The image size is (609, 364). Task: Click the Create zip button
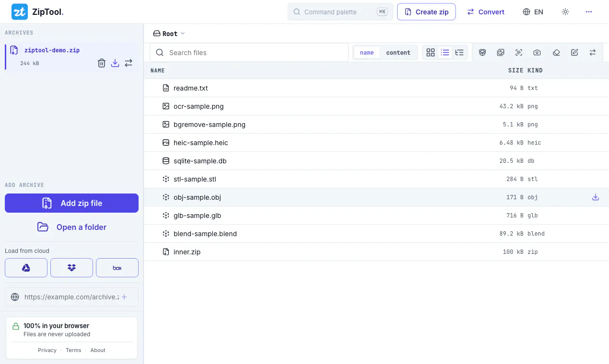(426, 12)
